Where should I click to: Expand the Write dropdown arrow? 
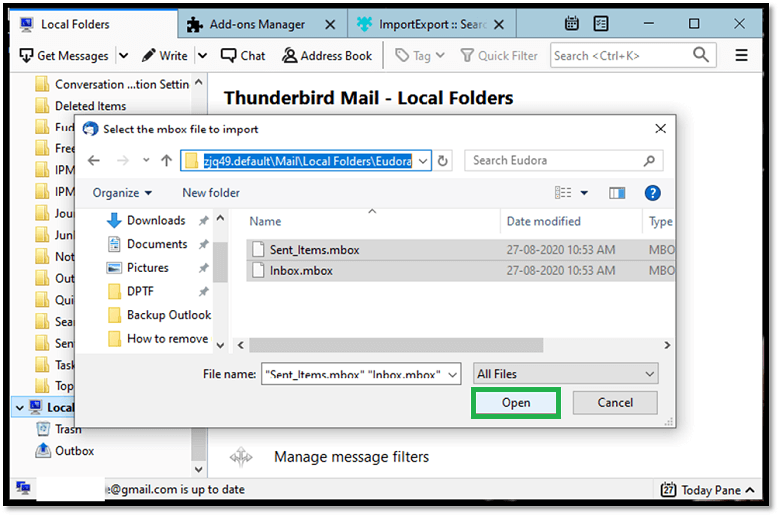[x=202, y=56]
